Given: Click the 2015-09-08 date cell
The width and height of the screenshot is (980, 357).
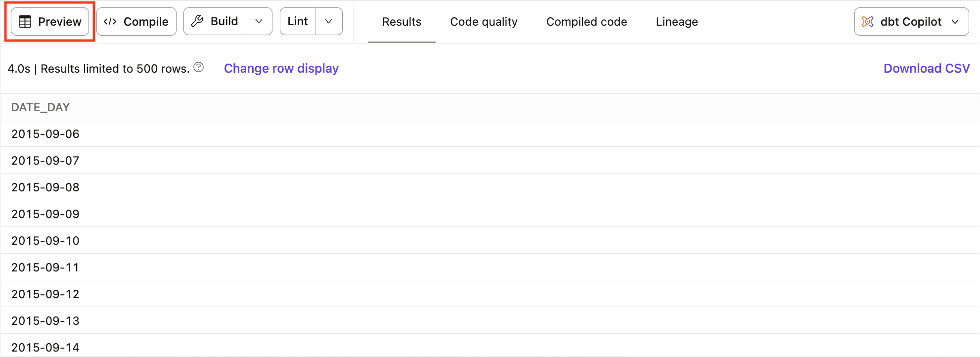Looking at the screenshot, I should pos(45,187).
